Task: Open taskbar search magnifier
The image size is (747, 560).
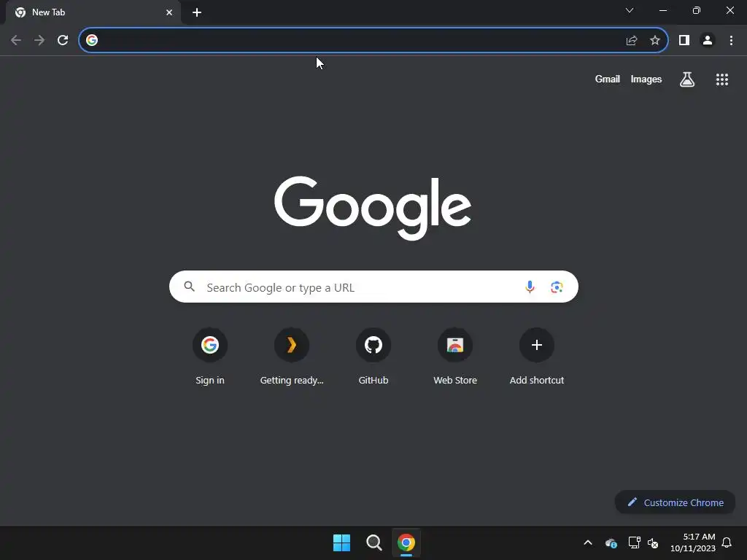Action: click(x=374, y=542)
